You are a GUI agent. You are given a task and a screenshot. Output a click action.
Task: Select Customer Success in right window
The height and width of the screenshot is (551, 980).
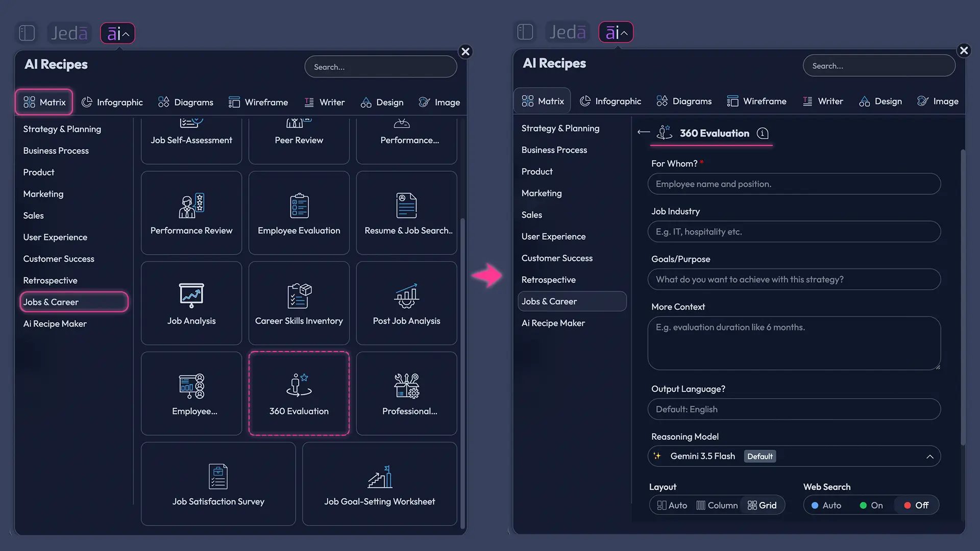click(x=557, y=258)
